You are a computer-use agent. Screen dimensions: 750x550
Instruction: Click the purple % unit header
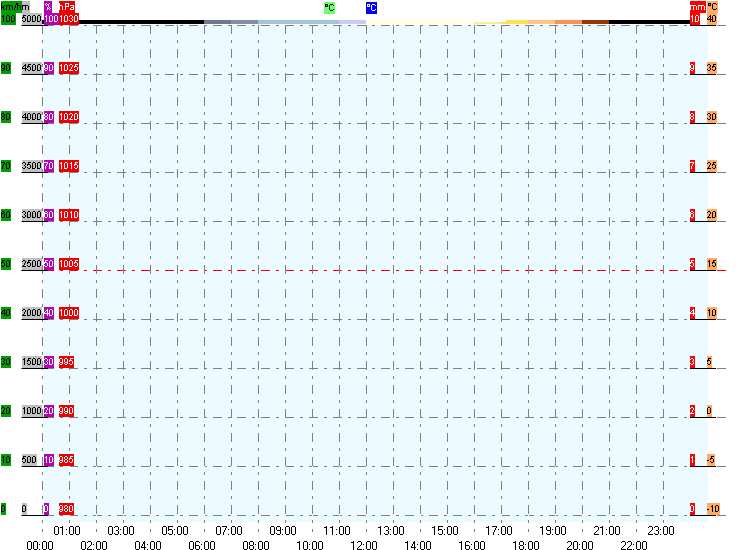(48, 7)
